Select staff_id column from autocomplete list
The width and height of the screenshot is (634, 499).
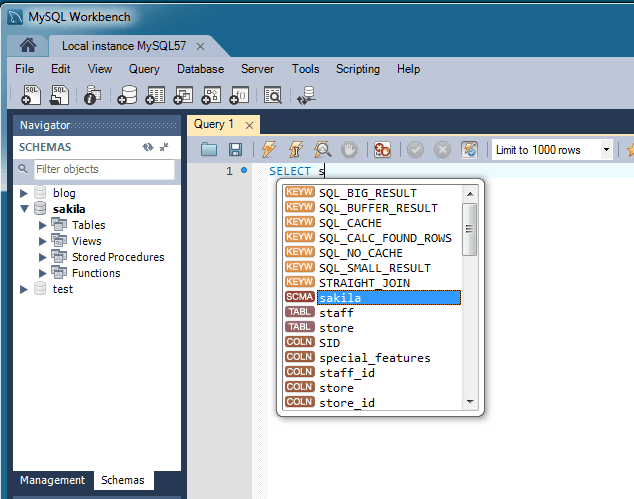tap(346, 373)
